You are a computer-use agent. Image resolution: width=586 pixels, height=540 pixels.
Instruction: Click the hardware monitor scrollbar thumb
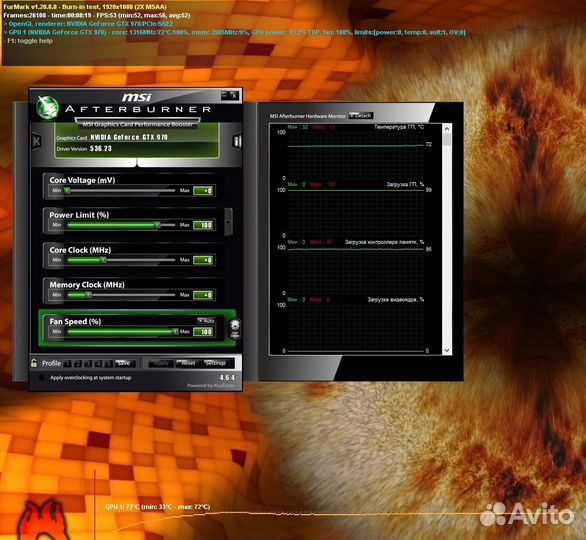click(447, 140)
